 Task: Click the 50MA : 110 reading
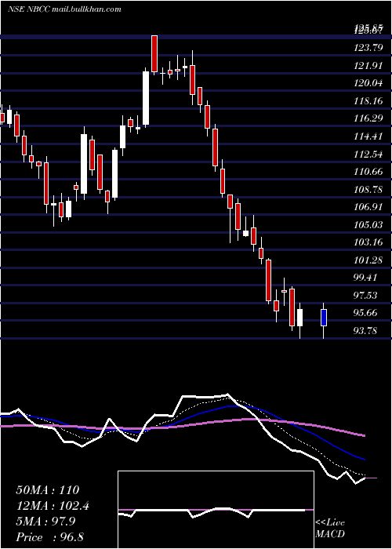click(x=48, y=490)
